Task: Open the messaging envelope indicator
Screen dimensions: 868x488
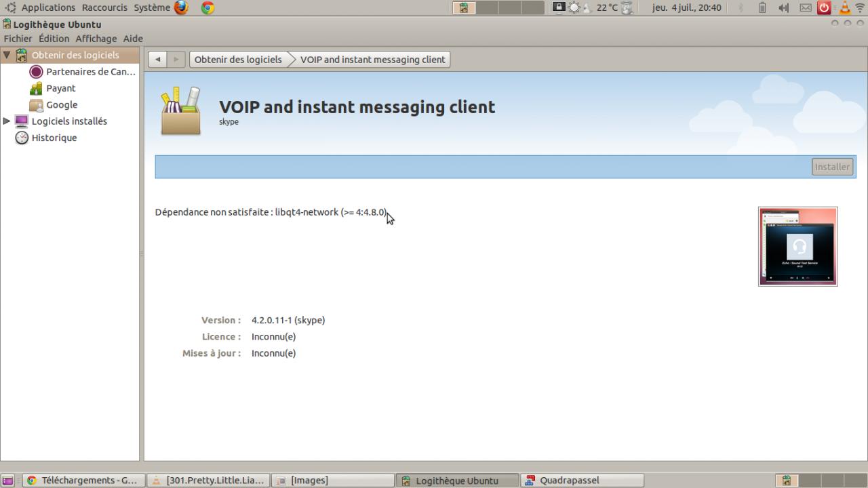Action: coord(805,7)
